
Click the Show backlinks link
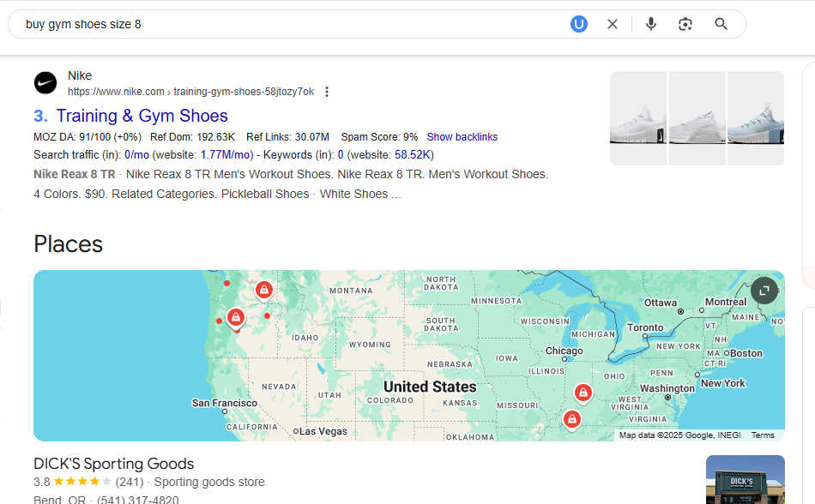pyautogui.click(x=462, y=137)
